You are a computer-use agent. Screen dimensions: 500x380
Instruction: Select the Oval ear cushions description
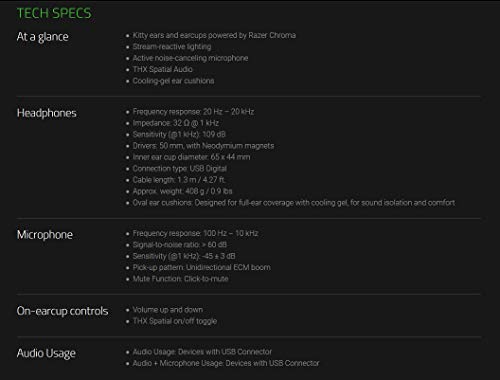coord(294,203)
